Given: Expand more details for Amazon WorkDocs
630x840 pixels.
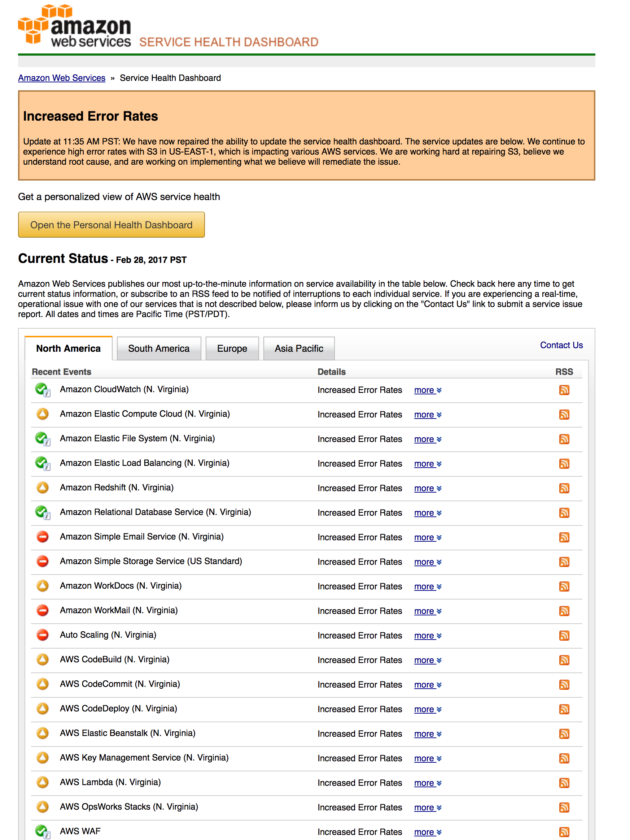Looking at the screenshot, I should pyautogui.click(x=428, y=586).
